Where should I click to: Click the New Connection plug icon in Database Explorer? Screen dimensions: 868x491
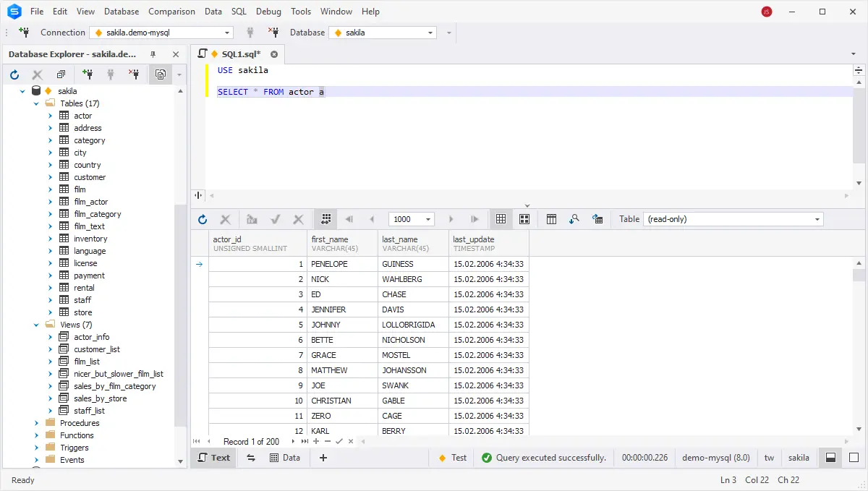pyautogui.click(x=88, y=74)
